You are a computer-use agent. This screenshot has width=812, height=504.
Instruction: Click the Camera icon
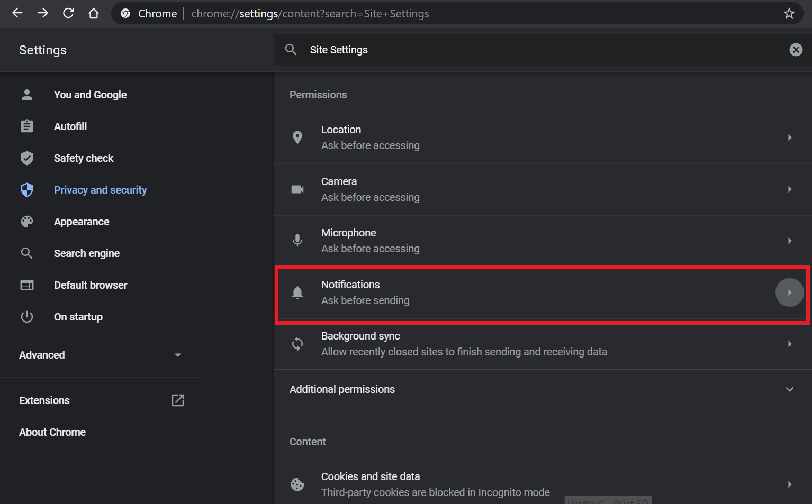(297, 189)
